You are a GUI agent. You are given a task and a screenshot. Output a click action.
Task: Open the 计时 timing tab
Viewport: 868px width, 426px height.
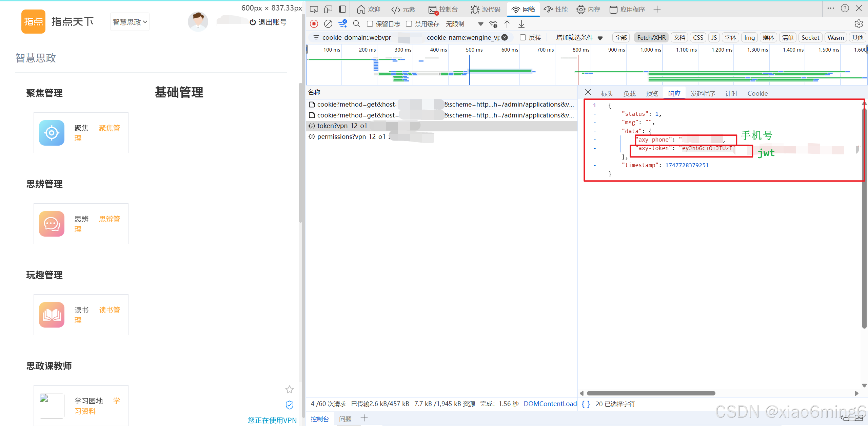point(731,93)
